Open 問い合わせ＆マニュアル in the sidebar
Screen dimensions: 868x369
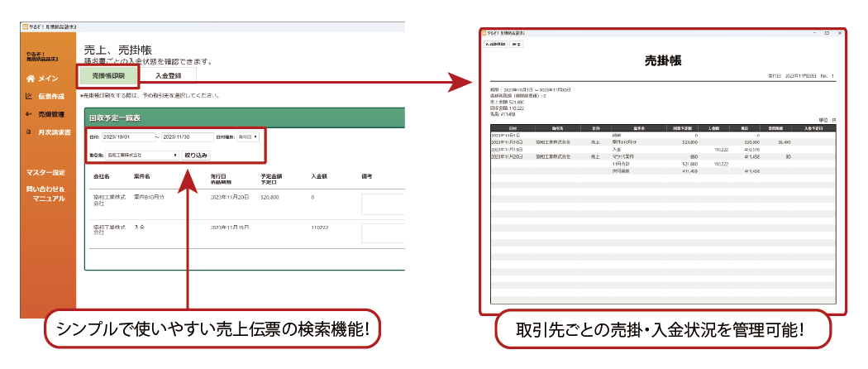45,194
